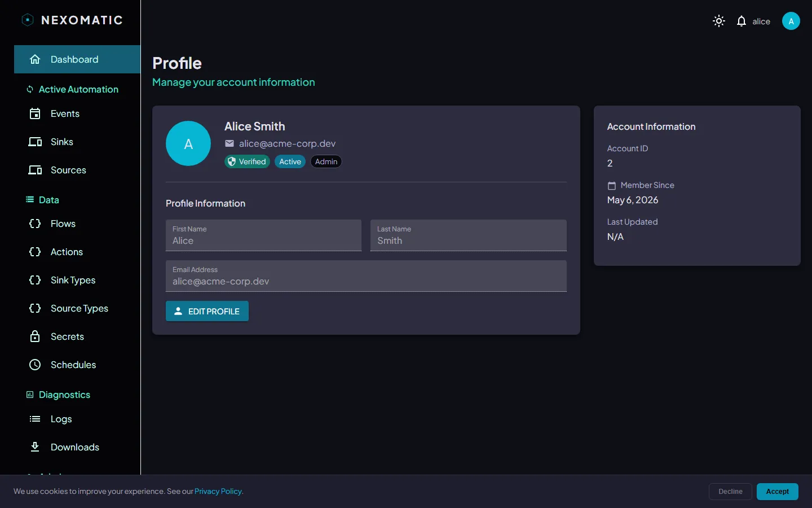This screenshot has width=812, height=508.
Task: Click the Flows braces icon
Action: point(35,224)
